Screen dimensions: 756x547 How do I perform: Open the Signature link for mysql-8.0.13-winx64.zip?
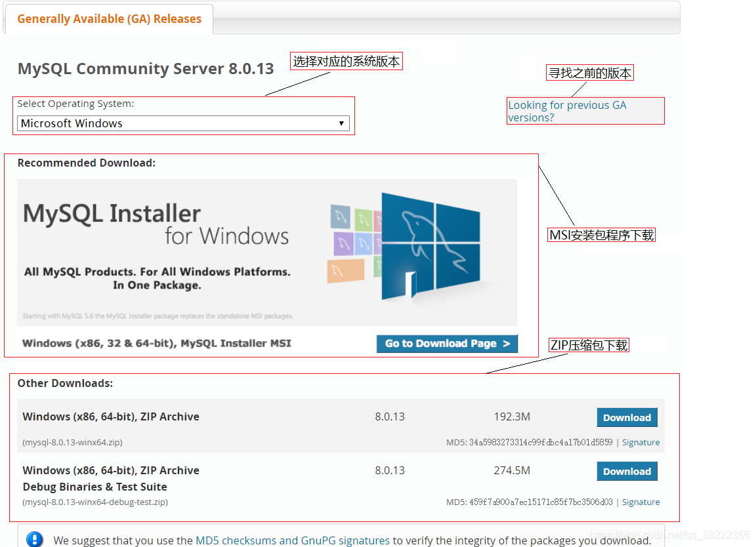tap(640, 443)
